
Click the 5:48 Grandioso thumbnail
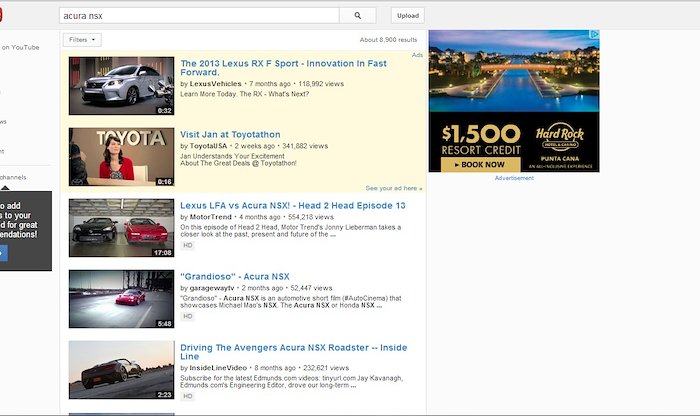pos(121,299)
